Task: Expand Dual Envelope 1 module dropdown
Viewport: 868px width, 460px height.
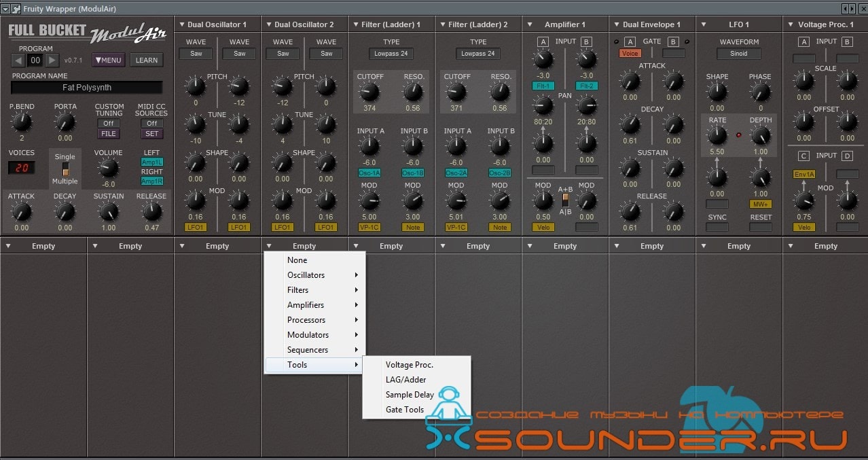Action: 616,24
